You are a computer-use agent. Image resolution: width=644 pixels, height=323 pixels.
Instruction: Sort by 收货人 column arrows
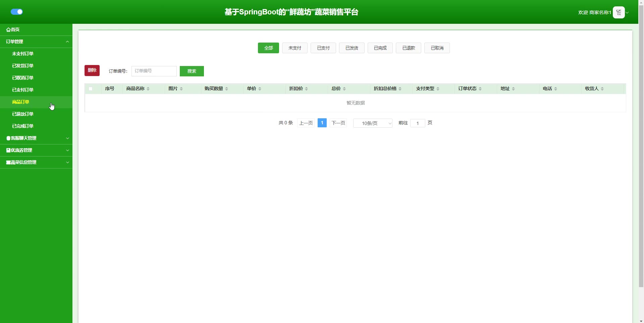602,89
